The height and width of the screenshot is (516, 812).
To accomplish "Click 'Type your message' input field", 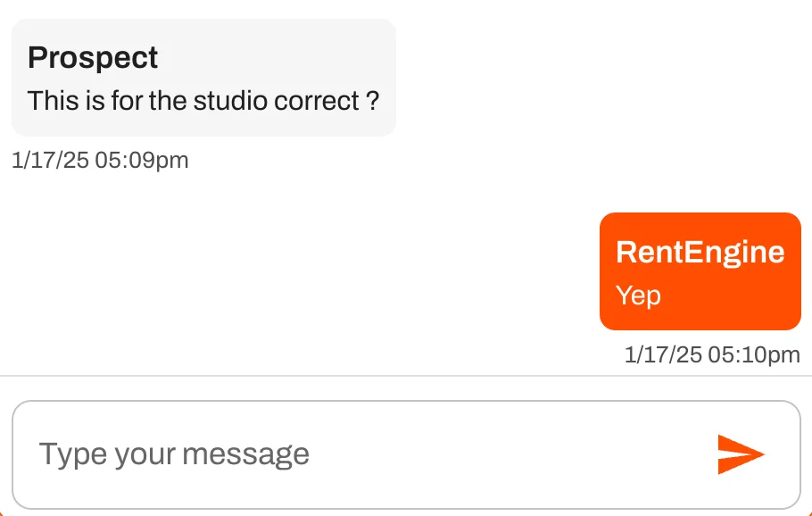I will (172, 454).
